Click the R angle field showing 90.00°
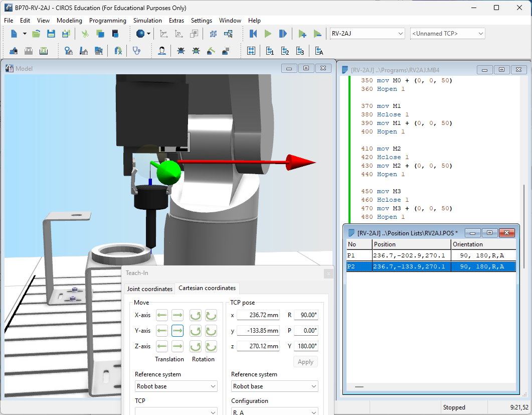 (306, 315)
